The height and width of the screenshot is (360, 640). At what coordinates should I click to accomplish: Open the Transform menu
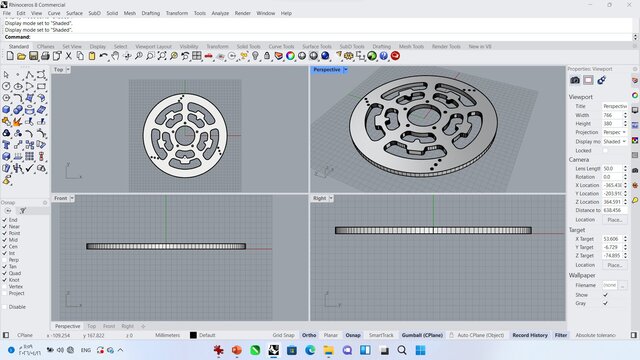coord(177,13)
